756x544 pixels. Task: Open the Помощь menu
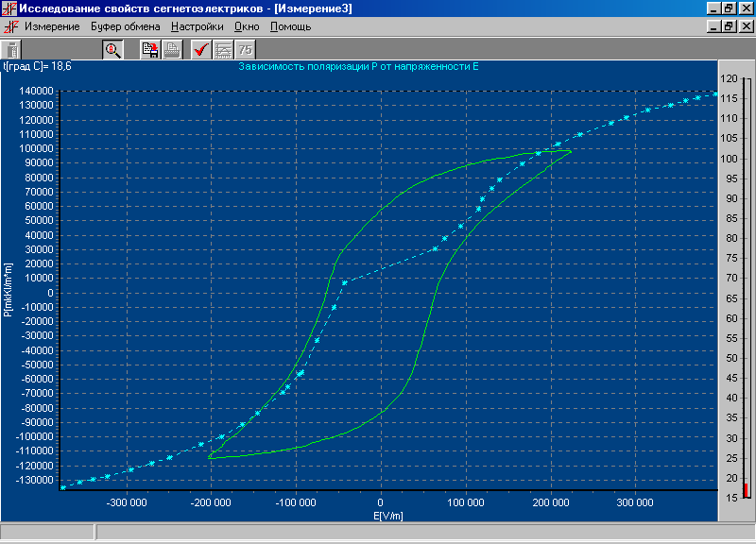pyautogui.click(x=290, y=26)
